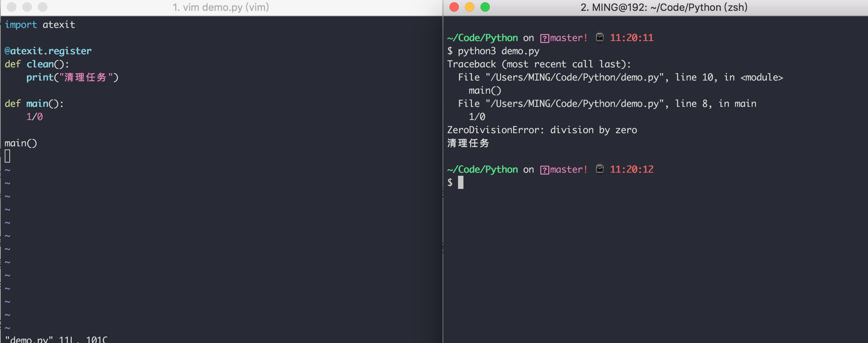
Task: Place cursor on '@atexit.register' decorator
Action: pyautogui.click(x=48, y=51)
